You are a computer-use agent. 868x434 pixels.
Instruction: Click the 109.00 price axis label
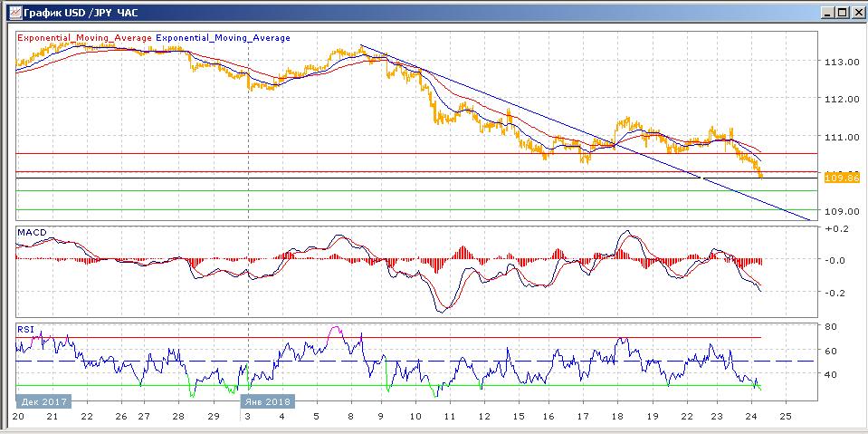840,211
